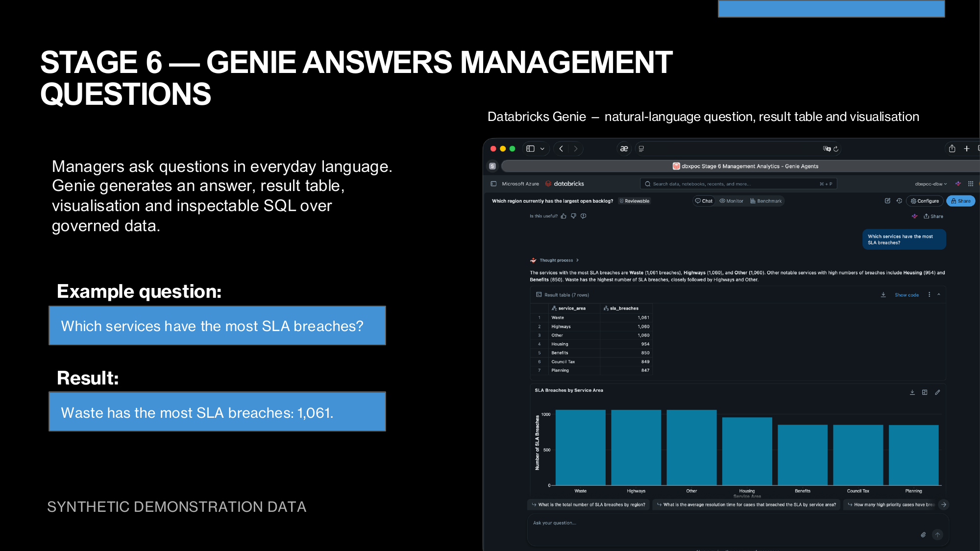Image resolution: width=980 pixels, height=551 pixels.
Task: Go back using the browser back arrow
Action: pos(561,149)
